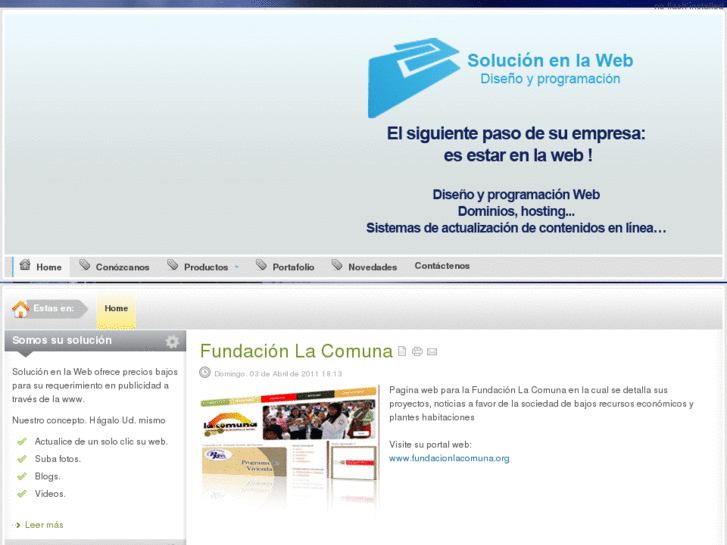Click the PDF document icon next to title
The image size is (727, 545).
point(402,351)
